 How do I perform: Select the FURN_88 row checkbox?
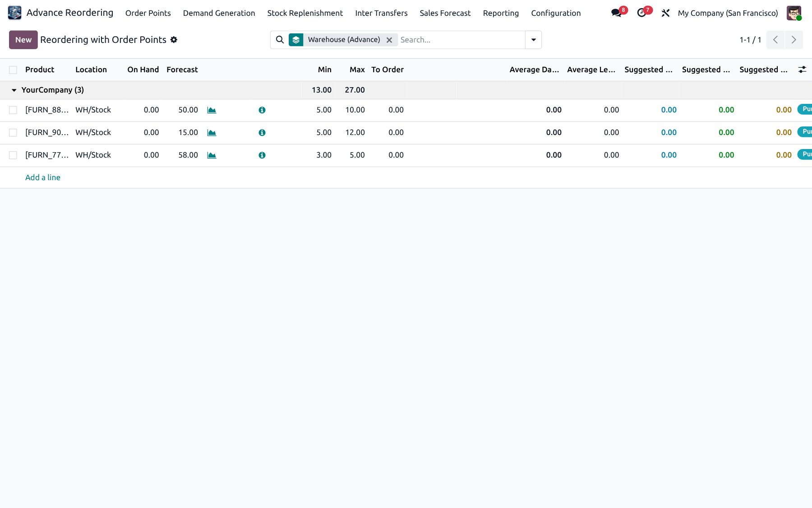(x=13, y=110)
